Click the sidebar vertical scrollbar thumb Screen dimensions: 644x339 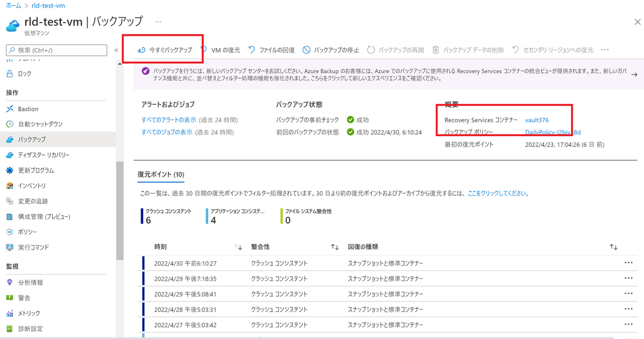[x=120, y=210]
